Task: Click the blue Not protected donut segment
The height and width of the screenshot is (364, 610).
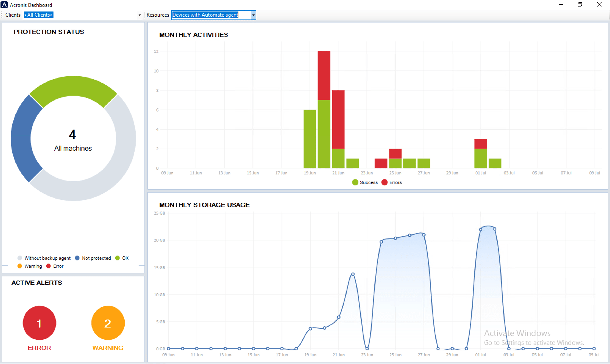Action: pyautogui.click(x=21, y=139)
